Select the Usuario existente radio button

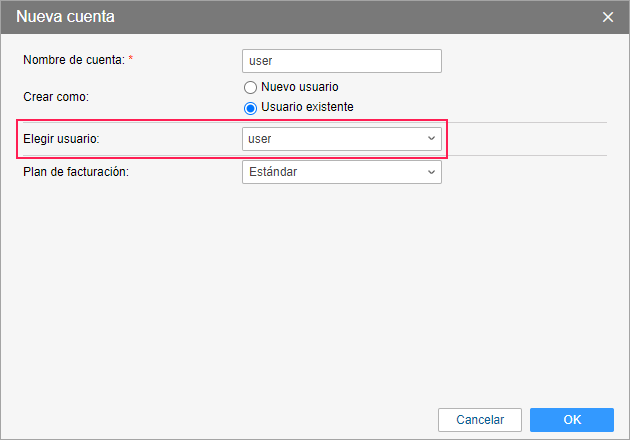250,107
